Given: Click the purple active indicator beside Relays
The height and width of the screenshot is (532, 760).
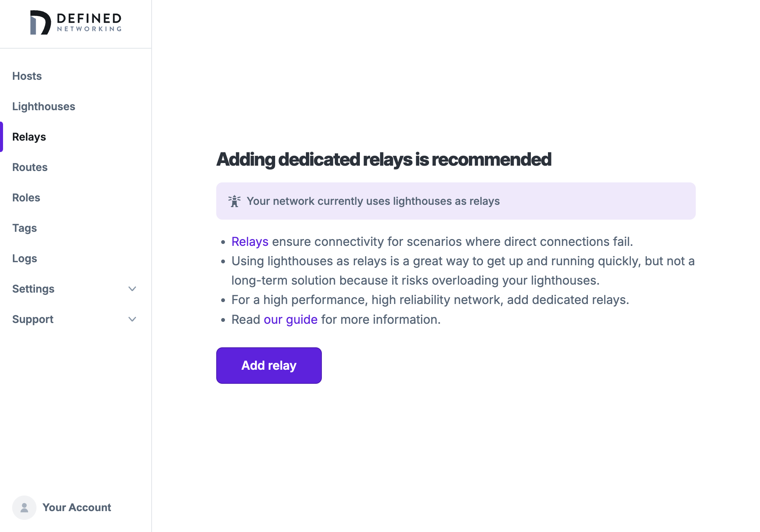Looking at the screenshot, I should (2, 137).
